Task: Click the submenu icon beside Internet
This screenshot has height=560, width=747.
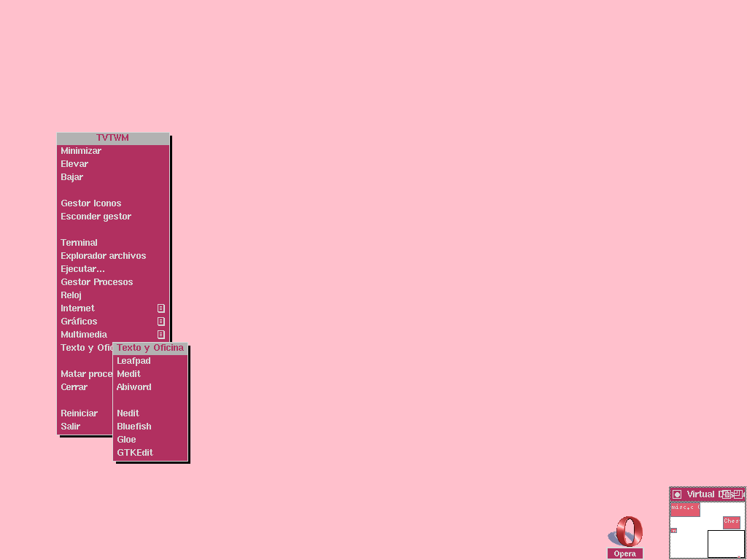Action: [161, 308]
